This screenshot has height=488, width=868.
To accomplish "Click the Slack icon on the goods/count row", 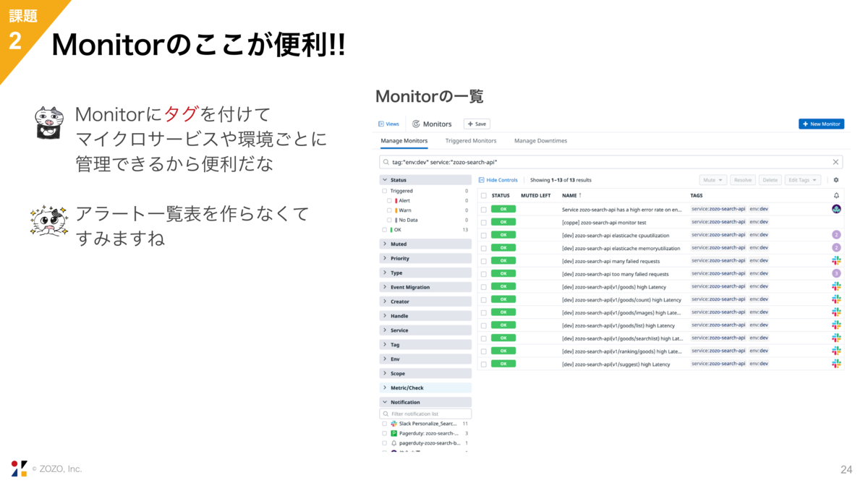I will click(836, 299).
